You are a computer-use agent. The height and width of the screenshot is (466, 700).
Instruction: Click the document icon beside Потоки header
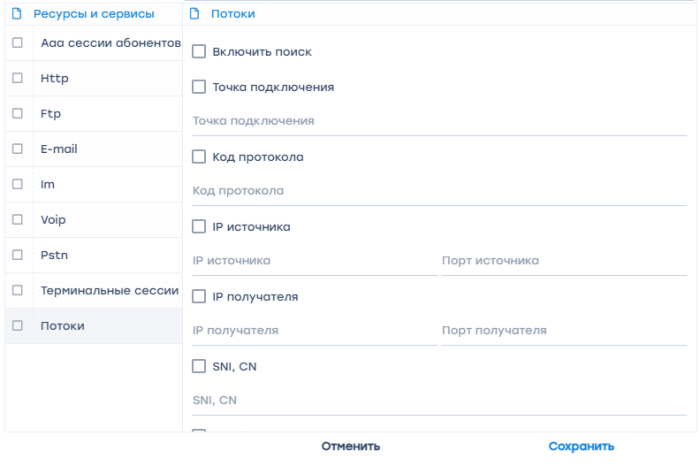pyautogui.click(x=194, y=14)
